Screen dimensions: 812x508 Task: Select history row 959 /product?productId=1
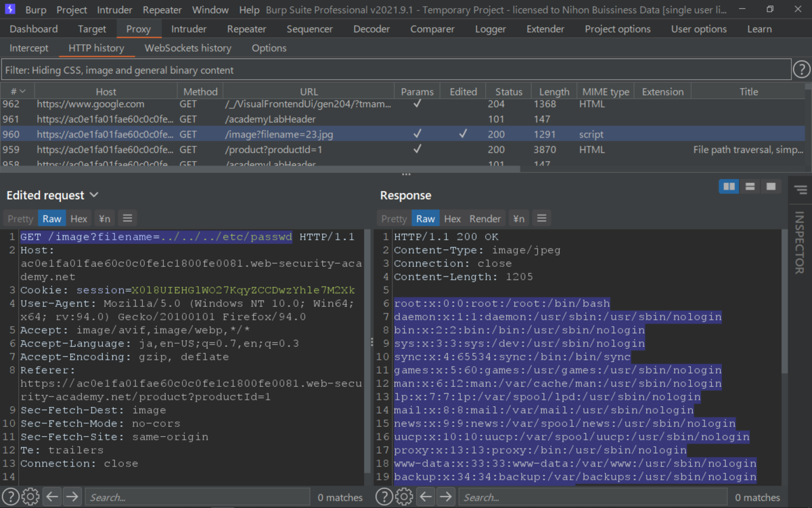coord(402,150)
